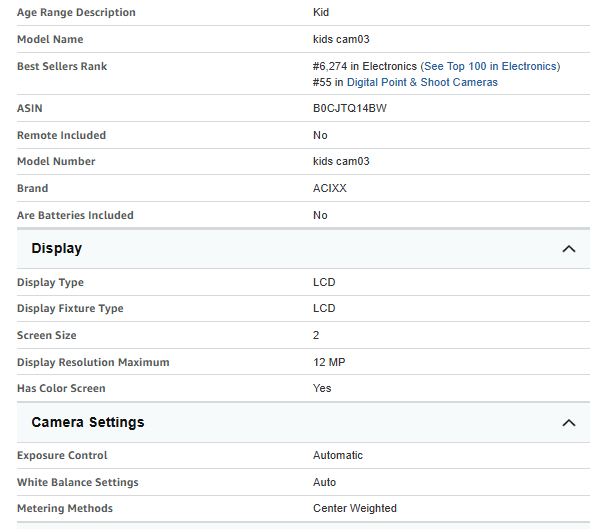Click the Automatic exposure value
The width and height of the screenshot is (591, 529).
338,455
